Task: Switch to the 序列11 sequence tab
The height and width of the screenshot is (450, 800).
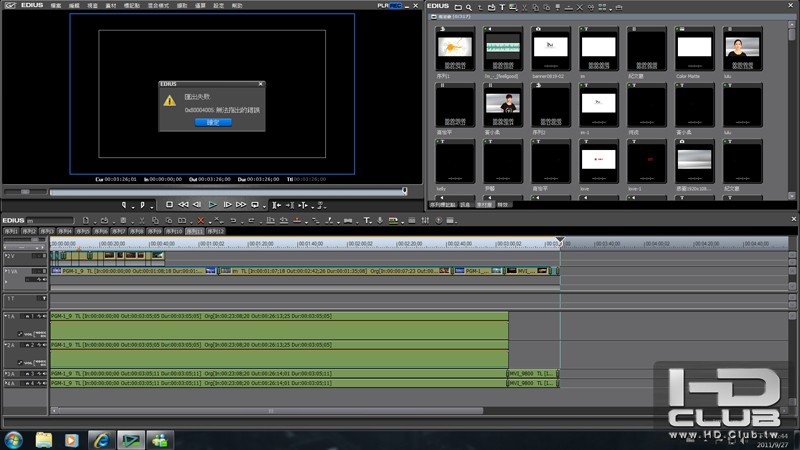Action: pyautogui.click(x=194, y=231)
